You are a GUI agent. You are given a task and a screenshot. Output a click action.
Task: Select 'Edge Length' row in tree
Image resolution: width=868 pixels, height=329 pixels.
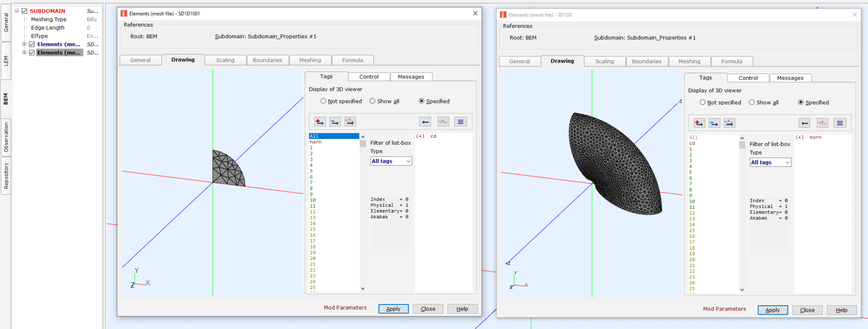(47, 28)
